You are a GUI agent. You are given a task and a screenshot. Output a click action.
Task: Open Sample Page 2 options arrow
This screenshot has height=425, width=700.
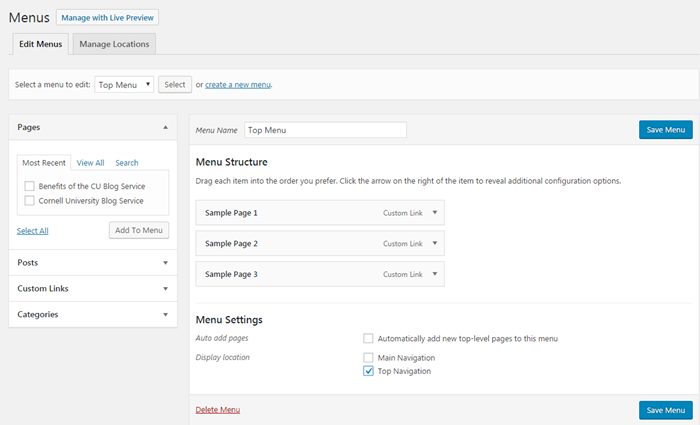point(435,243)
